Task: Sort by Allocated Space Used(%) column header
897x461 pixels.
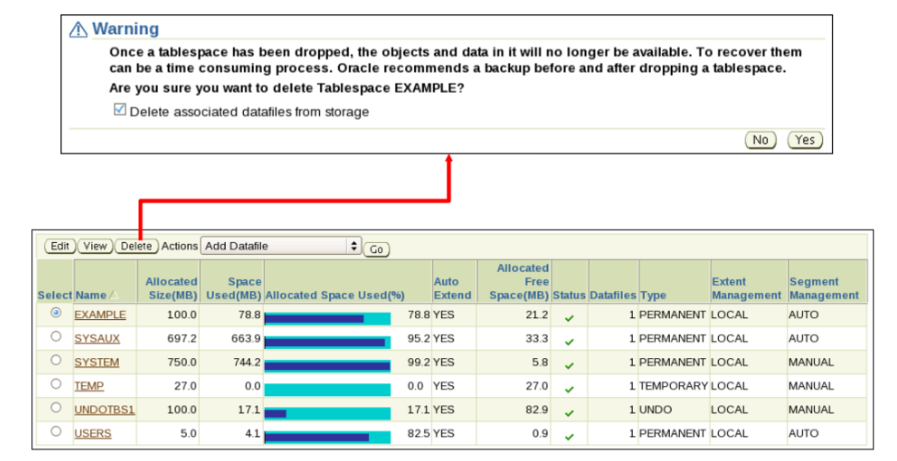Action: click(x=335, y=295)
